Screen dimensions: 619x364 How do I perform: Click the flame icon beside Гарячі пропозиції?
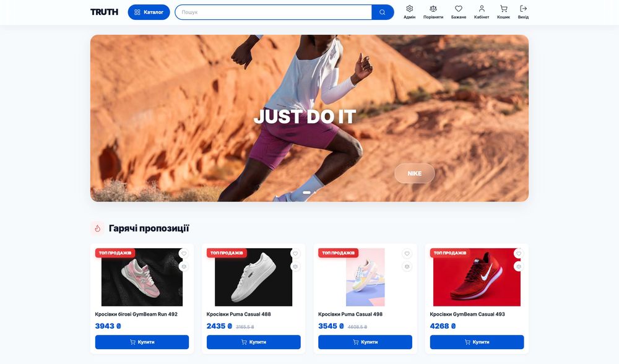(x=98, y=228)
